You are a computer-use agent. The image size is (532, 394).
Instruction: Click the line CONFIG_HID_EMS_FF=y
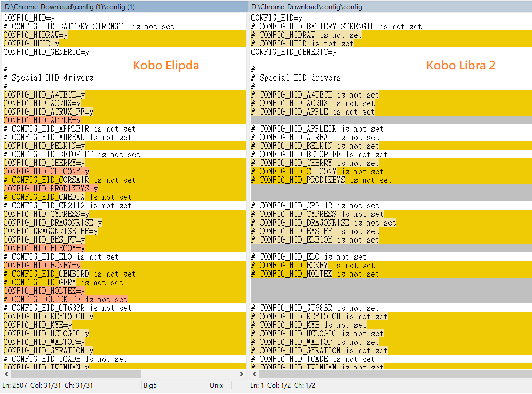pos(44,240)
